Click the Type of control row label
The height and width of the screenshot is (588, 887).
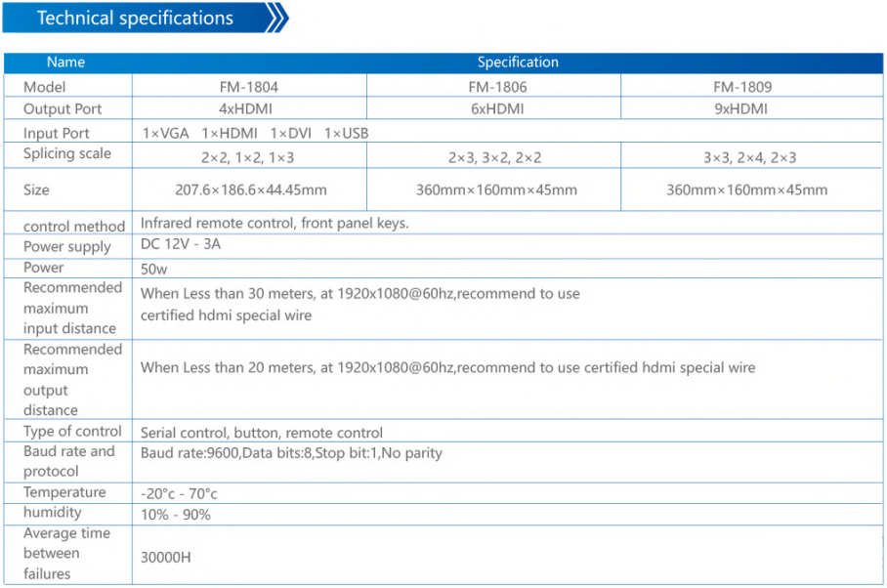coord(72,432)
